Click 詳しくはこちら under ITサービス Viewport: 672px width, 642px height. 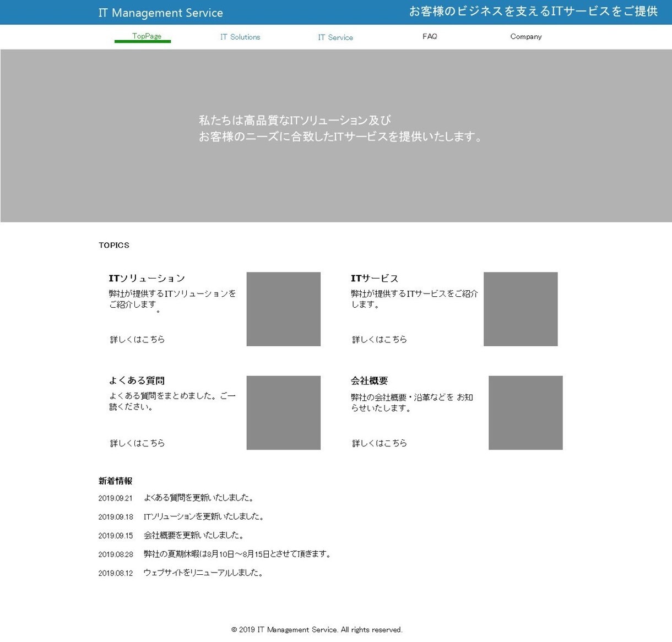[x=380, y=339]
